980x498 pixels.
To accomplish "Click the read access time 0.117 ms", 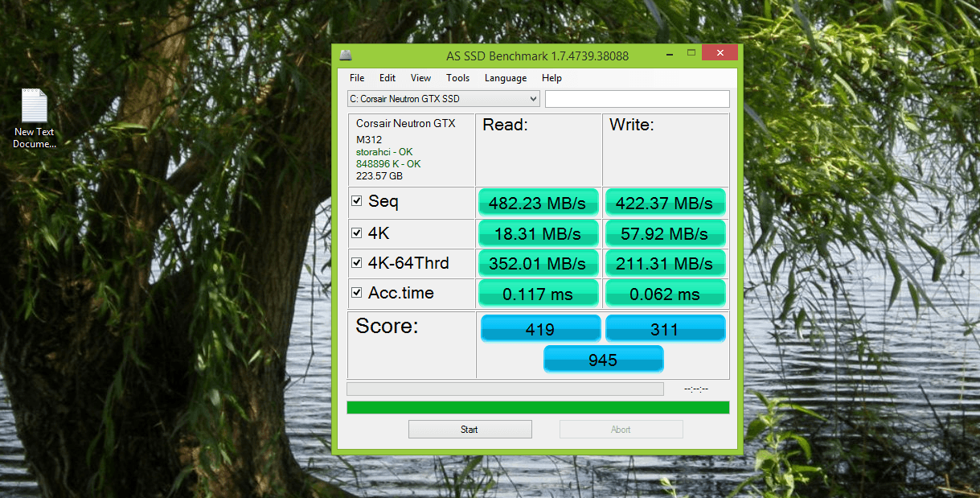I will pyautogui.click(x=539, y=294).
